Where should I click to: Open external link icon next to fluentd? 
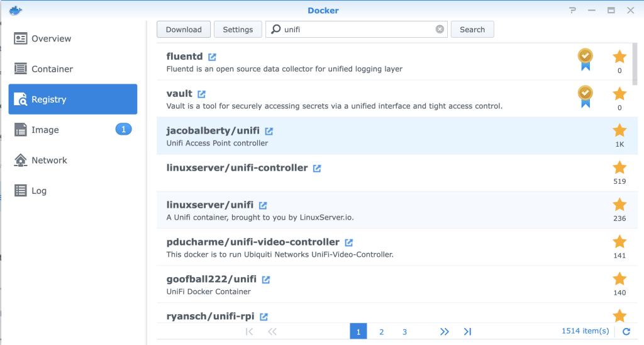pos(213,57)
